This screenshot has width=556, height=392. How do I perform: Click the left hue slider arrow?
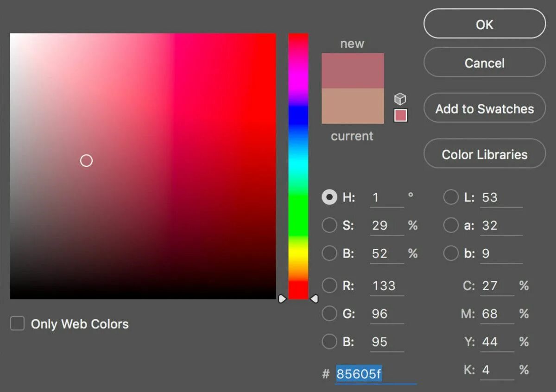[x=282, y=299]
